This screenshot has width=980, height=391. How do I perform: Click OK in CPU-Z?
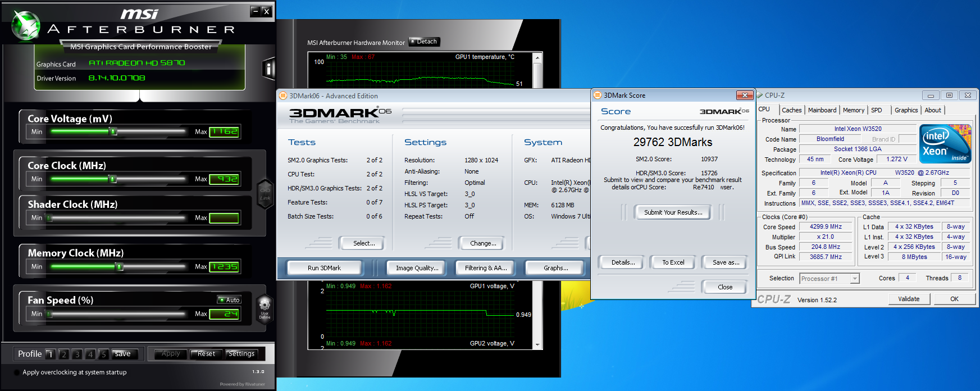pos(954,299)
